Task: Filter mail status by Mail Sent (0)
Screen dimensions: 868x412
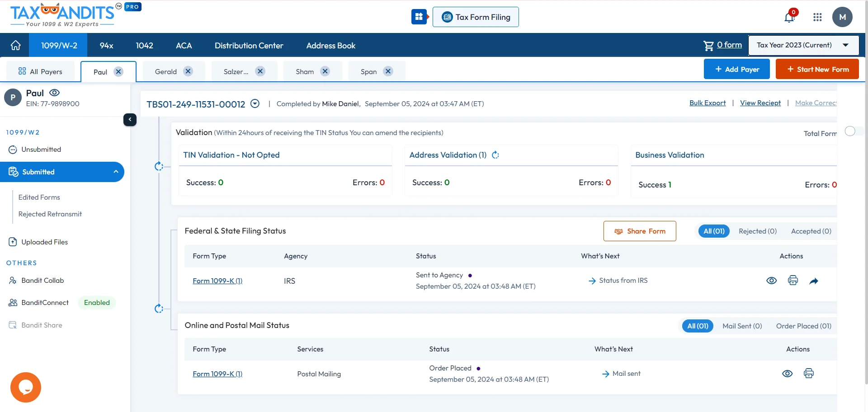Action: (x=742, y=326)
